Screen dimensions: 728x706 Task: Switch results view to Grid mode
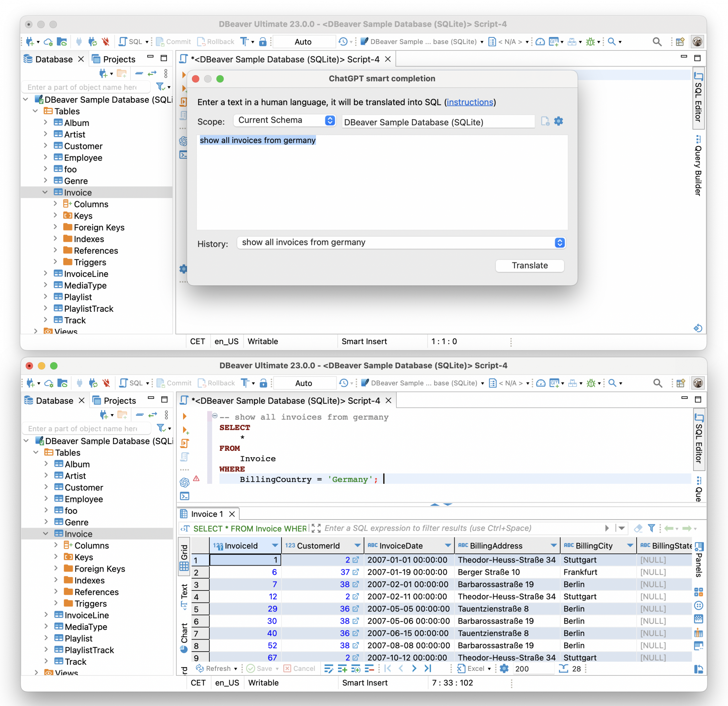184,556
